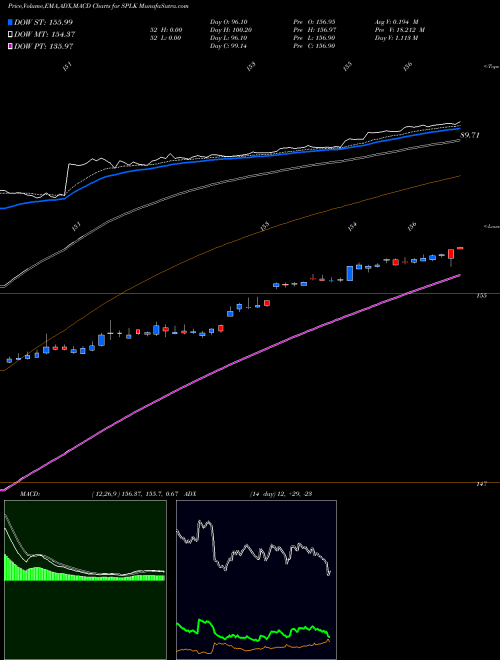Click the 'Pre O: 156.95' value
Viewport: 500px width, 660px height.
point(316,22)
